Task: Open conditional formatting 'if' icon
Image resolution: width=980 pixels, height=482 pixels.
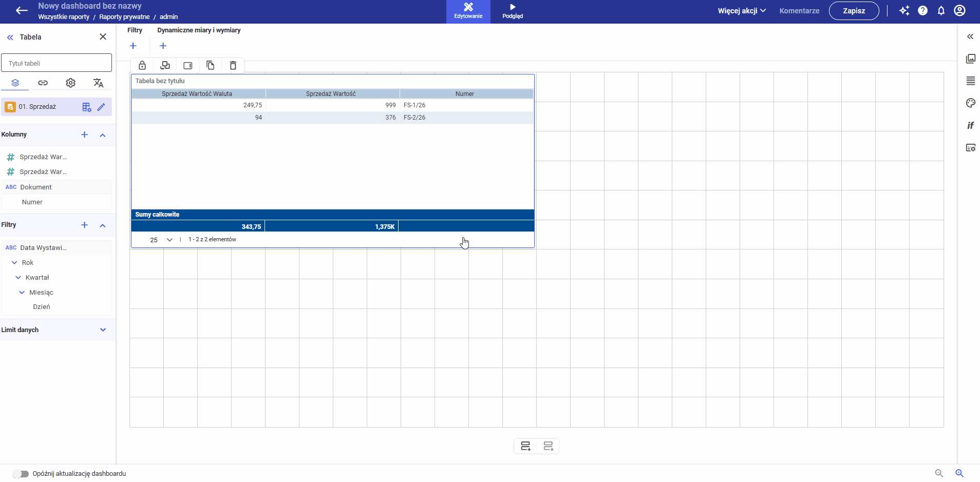Action: (x=970, y=125)
